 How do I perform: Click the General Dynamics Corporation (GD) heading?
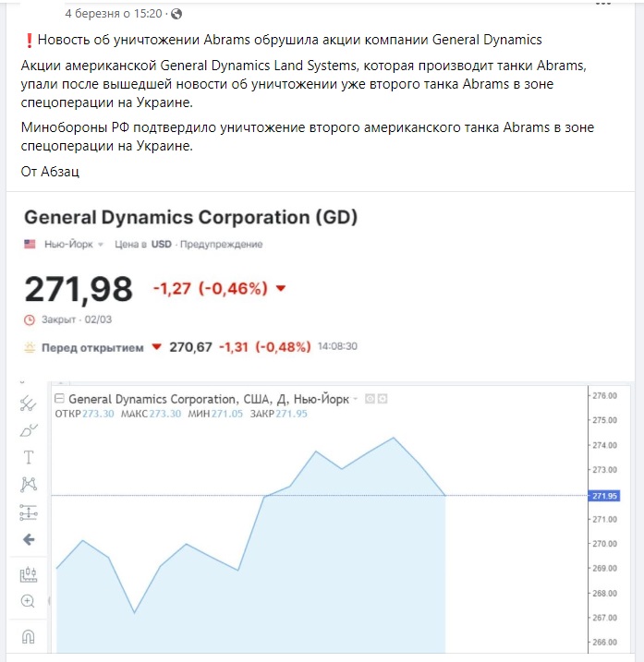[191, 217]
